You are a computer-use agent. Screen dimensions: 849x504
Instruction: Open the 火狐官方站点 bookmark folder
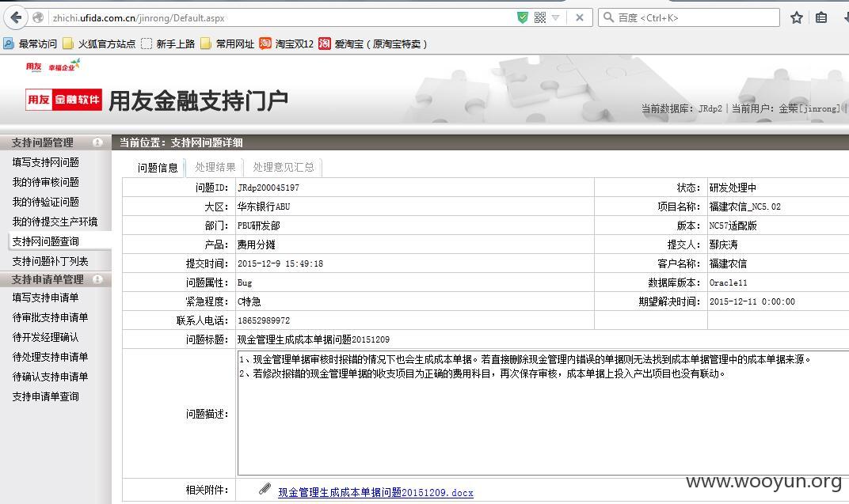coord(100,44)
